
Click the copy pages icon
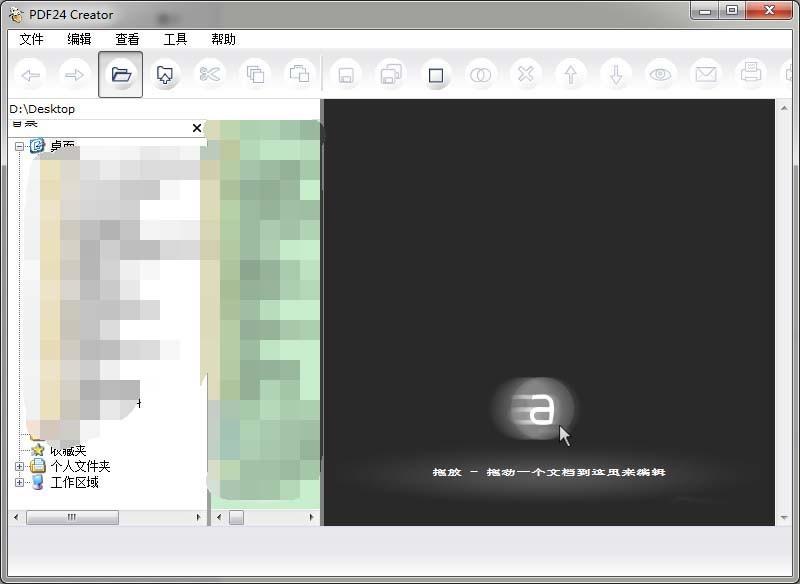(256, 74)
